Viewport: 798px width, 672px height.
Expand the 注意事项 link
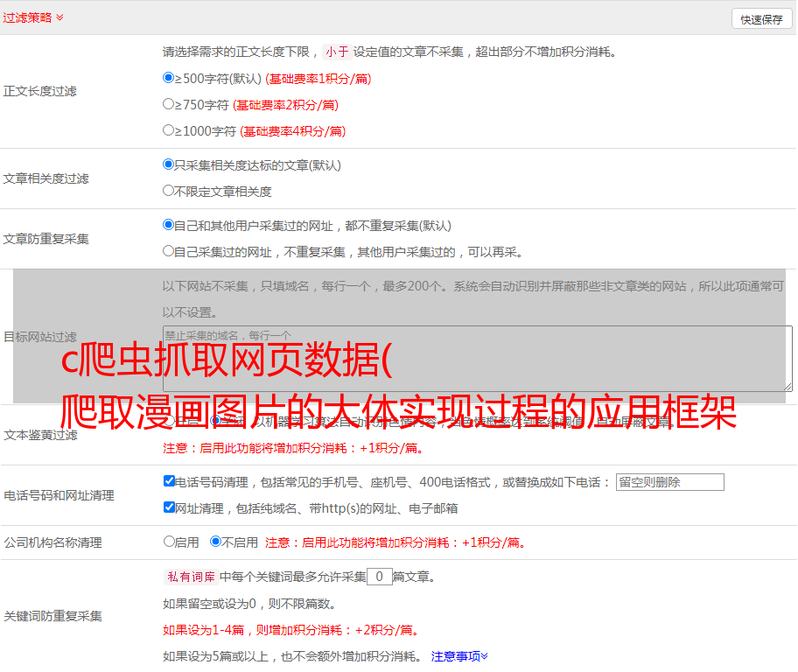pos(459,655)
